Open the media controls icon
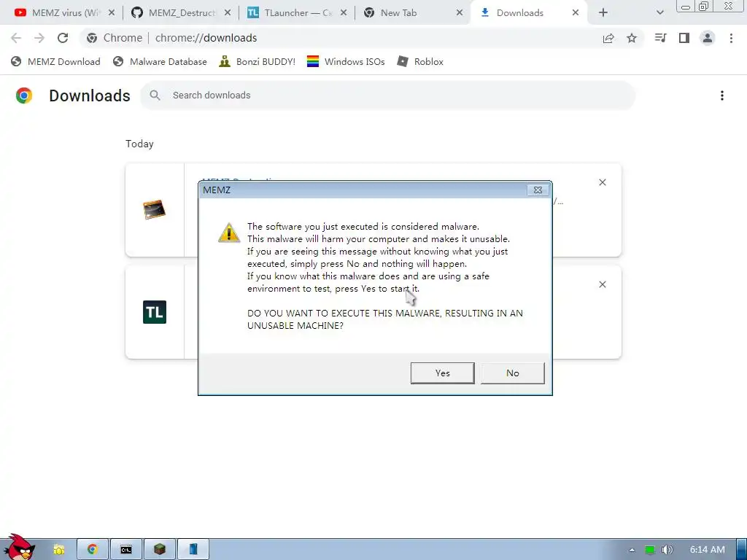 [660, 38]
